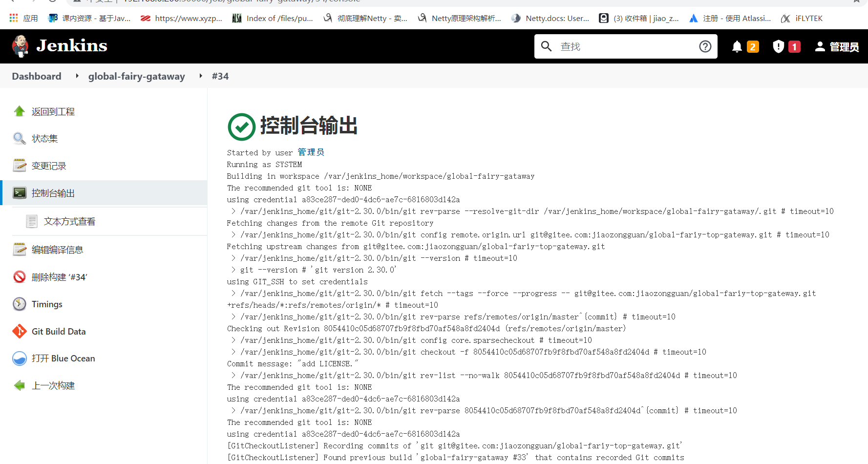Image resolution: width=868 pixels, height=464 pixels.
Task: Click the terminal 控制台输出 sidebar icon
Action: (20, 193)
